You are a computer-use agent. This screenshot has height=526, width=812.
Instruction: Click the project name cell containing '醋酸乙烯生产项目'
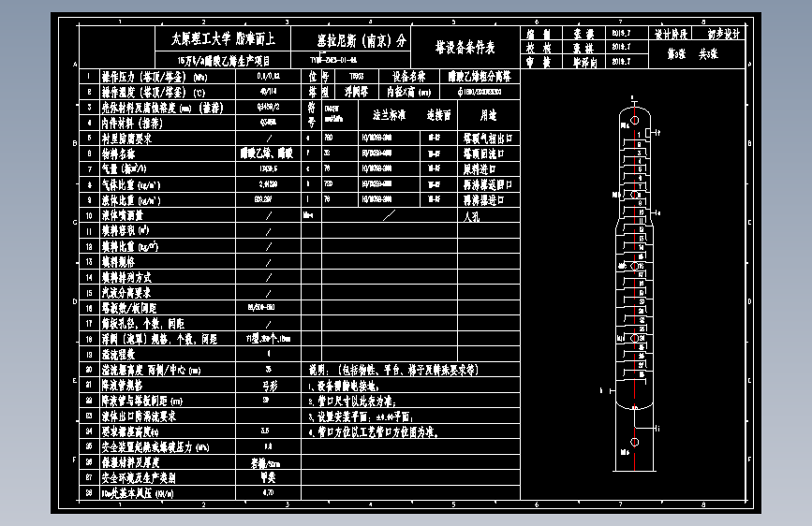(x=223, y=60)
